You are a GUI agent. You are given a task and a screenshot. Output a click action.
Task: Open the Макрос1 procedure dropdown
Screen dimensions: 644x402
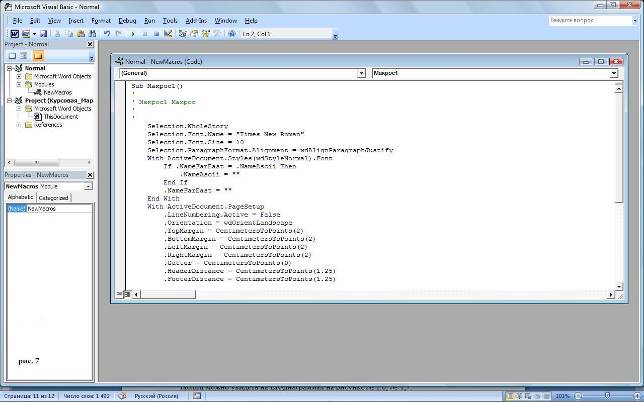tap(614, 73)
